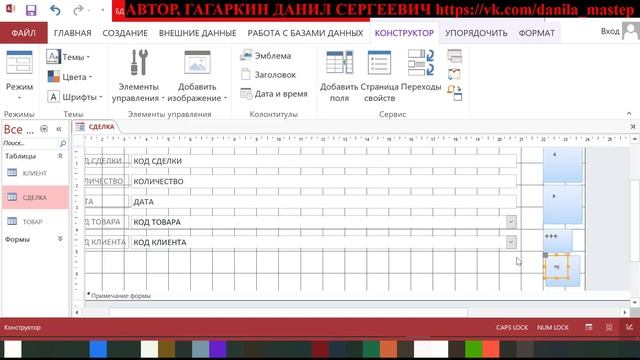Click Добавить поля button
The height and width of the screenshot is (360, 640).
click(339, 76)
